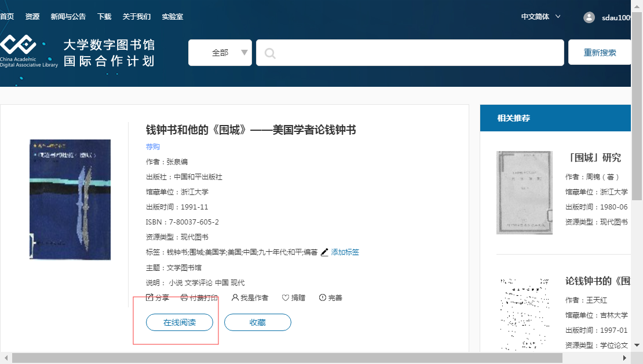Image resolution: width=643 pixels, height=364 pixels.
Task: Select 实验室 in the top menu
Action: tap(172, 16)
